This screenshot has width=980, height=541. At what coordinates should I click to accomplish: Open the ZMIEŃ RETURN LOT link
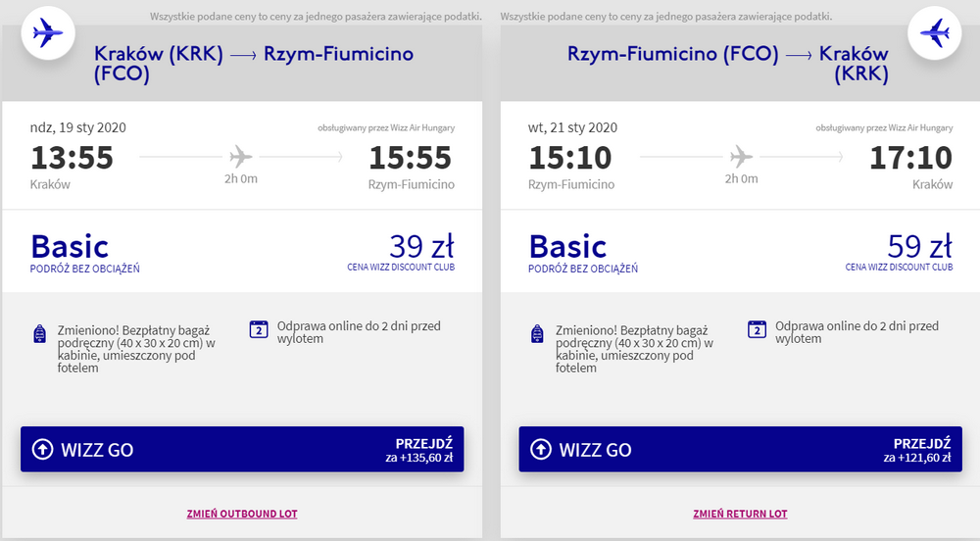tap(740, 514)
